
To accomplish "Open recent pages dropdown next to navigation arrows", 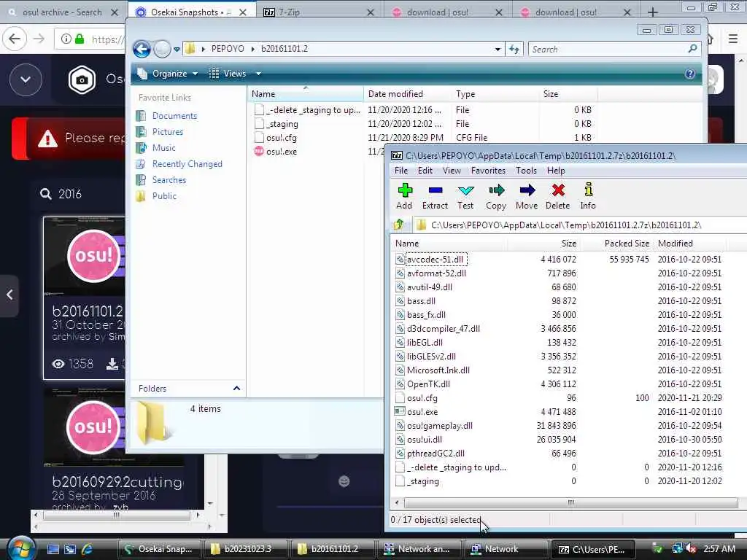I will [x=177, y=49].
